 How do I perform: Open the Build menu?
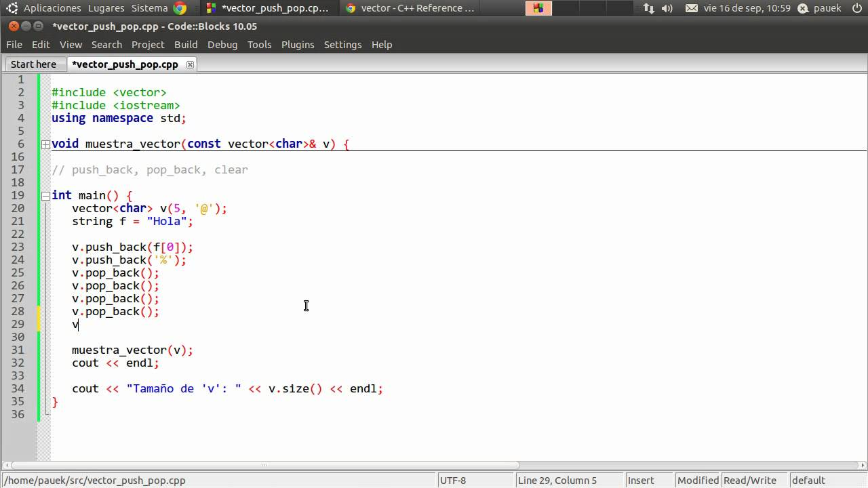pos(186,45)
